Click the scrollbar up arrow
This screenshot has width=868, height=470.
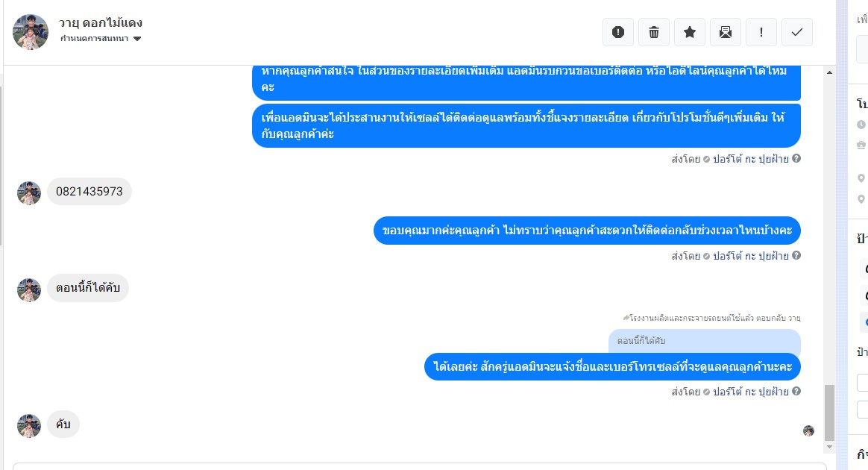coord(829,72)
